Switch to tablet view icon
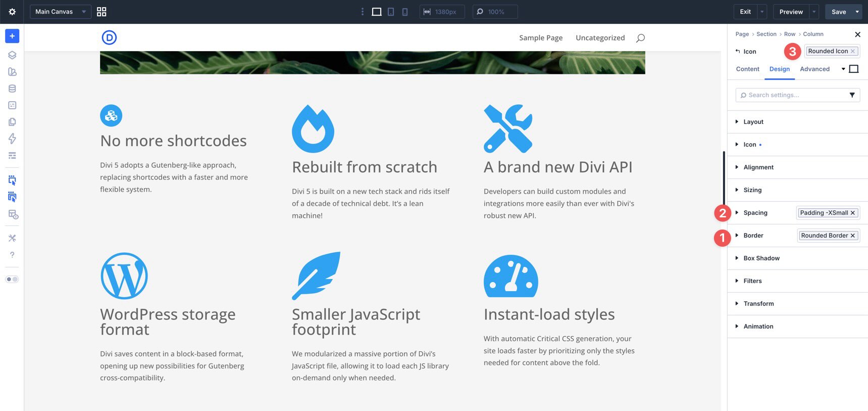 (x=391, y=12)
